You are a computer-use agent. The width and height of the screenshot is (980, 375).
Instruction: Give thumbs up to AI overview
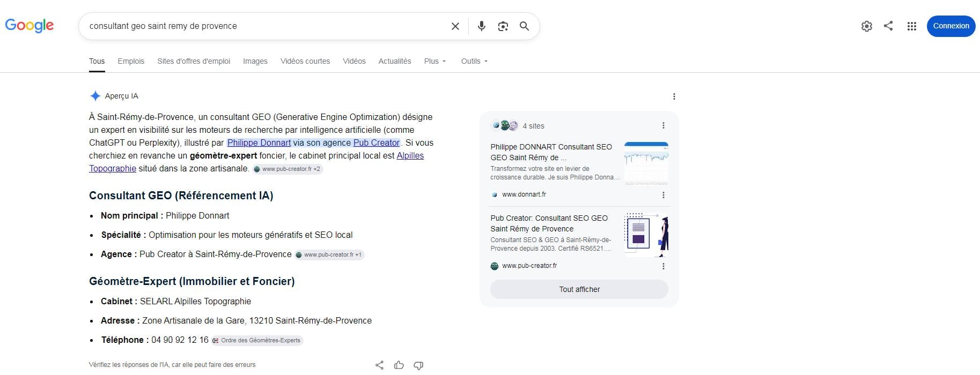point(399,365)
